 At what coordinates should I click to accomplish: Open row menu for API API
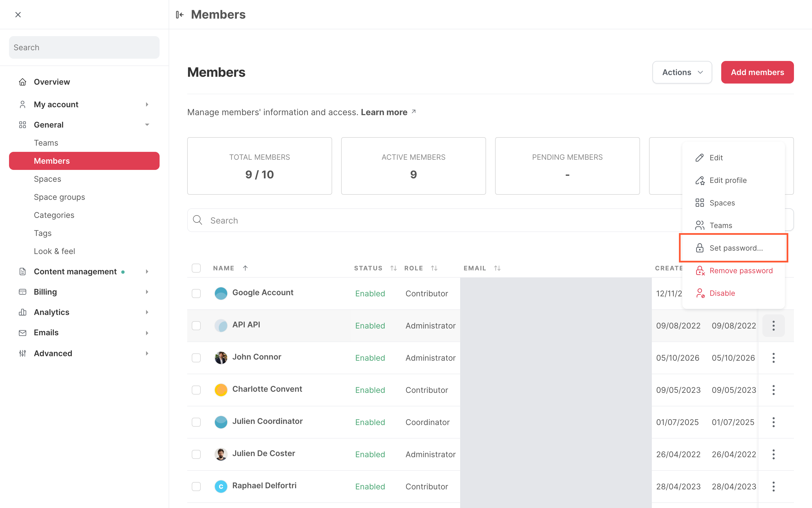773,326
